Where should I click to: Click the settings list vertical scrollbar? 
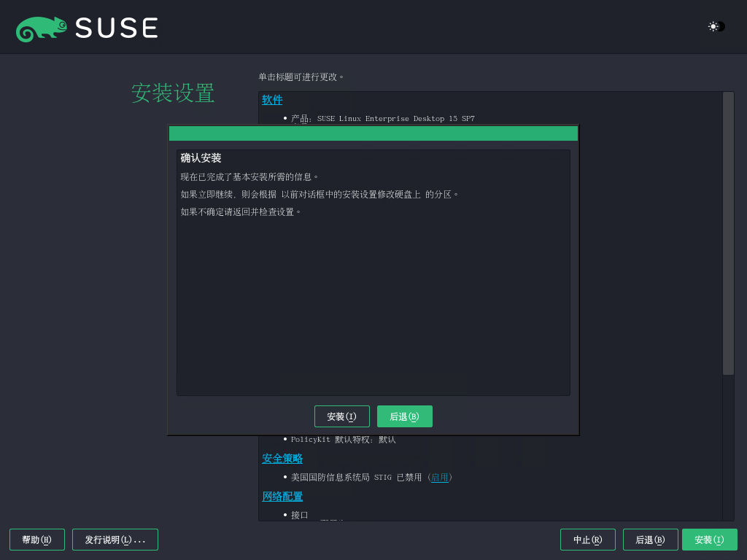pos(728,233)
